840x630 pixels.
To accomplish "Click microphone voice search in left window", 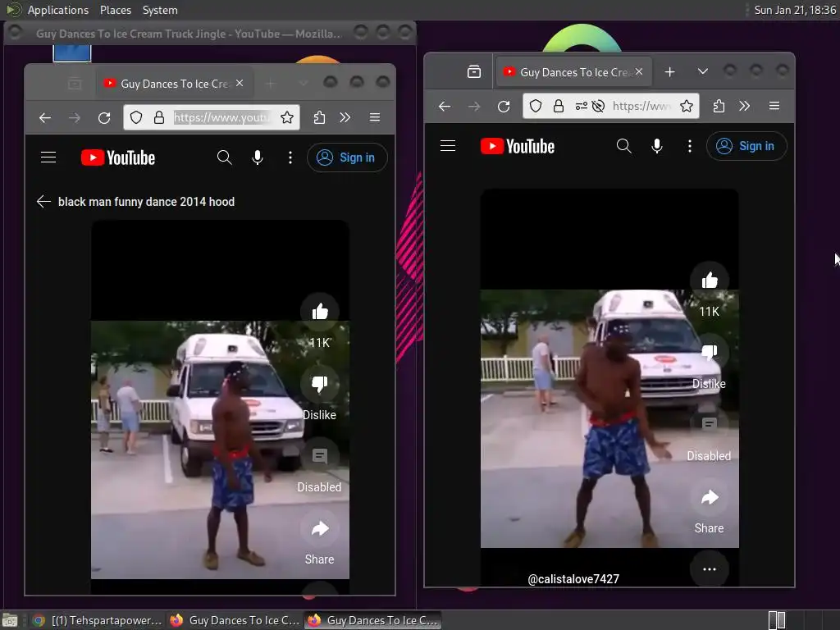I will [x=258, y=157].
